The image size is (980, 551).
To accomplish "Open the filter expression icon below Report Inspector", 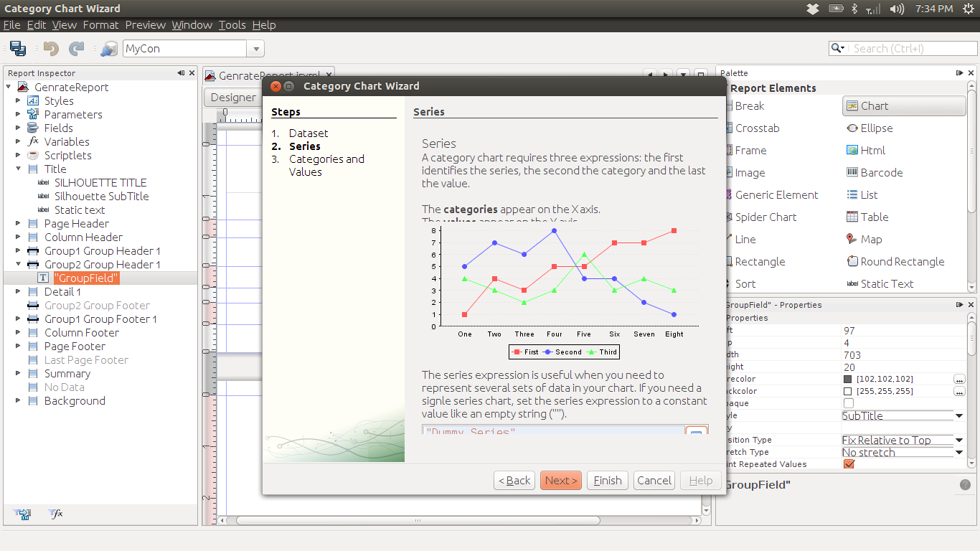I will [x=55, y=514].
